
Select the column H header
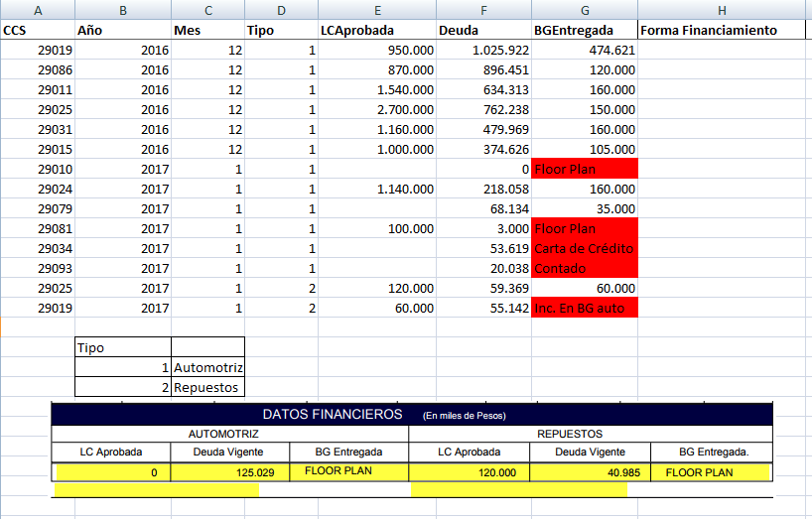[x=724, y=10]
